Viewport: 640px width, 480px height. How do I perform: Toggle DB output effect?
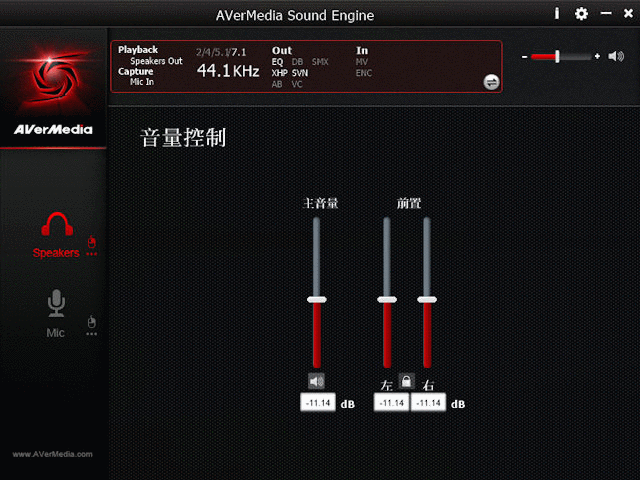pyautogui.click(x=297, y=62)
